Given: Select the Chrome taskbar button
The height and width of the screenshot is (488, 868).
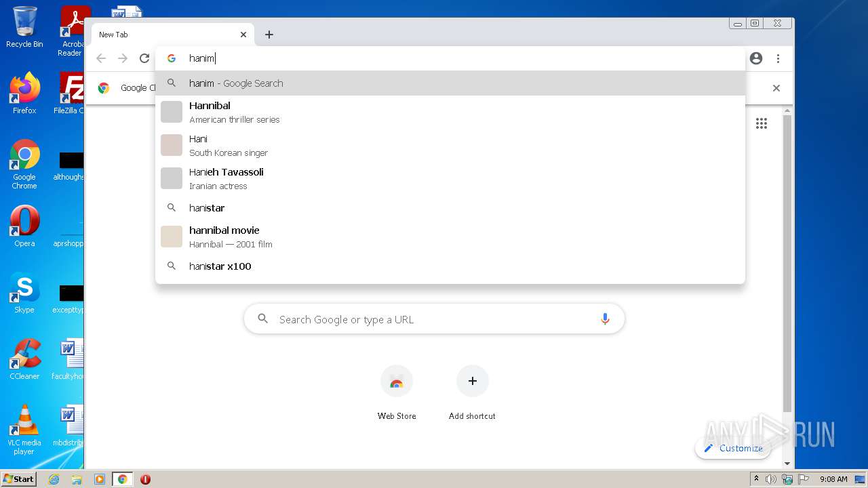Looking at the screenshot, I should click(x=123, y=479).
